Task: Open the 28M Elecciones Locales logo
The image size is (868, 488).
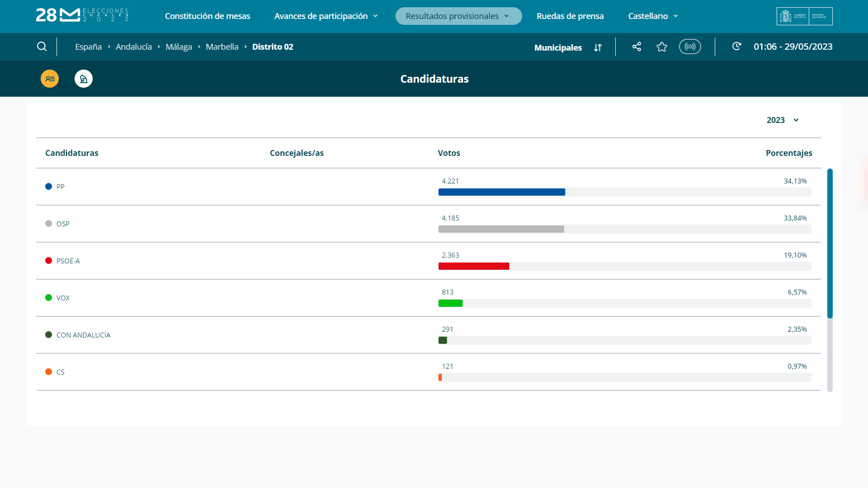Action: pyautogui.click(x=82, y=15)
